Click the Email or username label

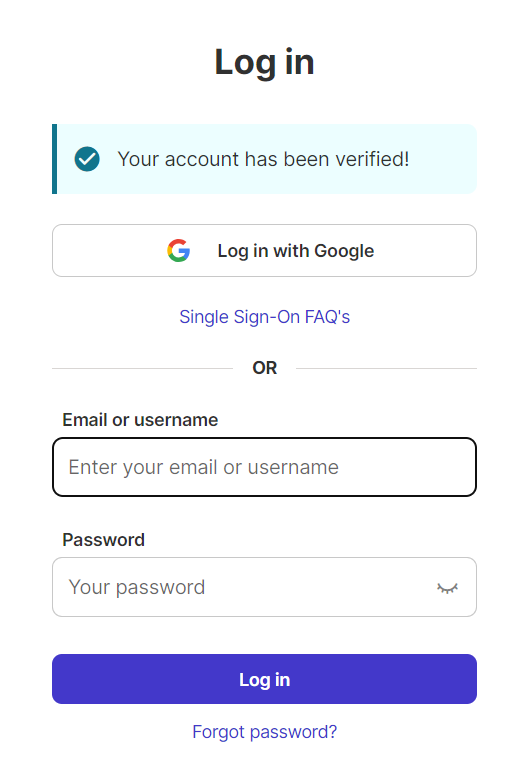click(140, 420)
